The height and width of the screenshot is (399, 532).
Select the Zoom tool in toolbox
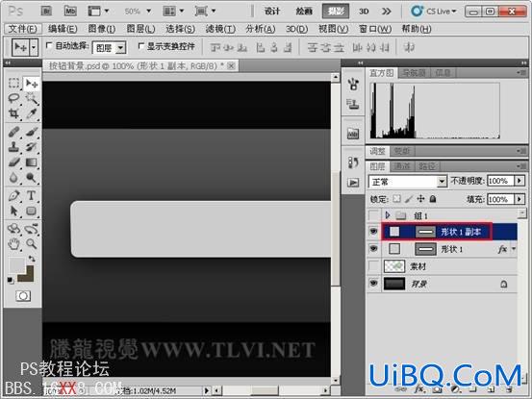tap(32, 243)
